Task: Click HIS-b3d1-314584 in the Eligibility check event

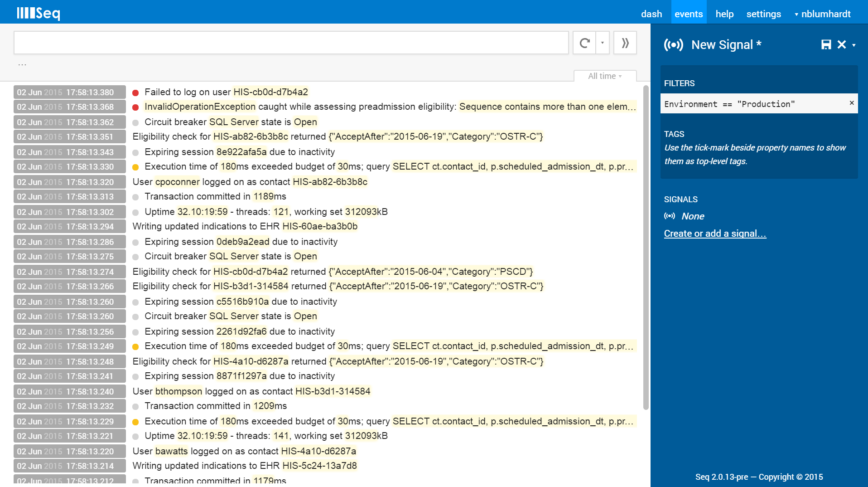Action: pos(251,286)
